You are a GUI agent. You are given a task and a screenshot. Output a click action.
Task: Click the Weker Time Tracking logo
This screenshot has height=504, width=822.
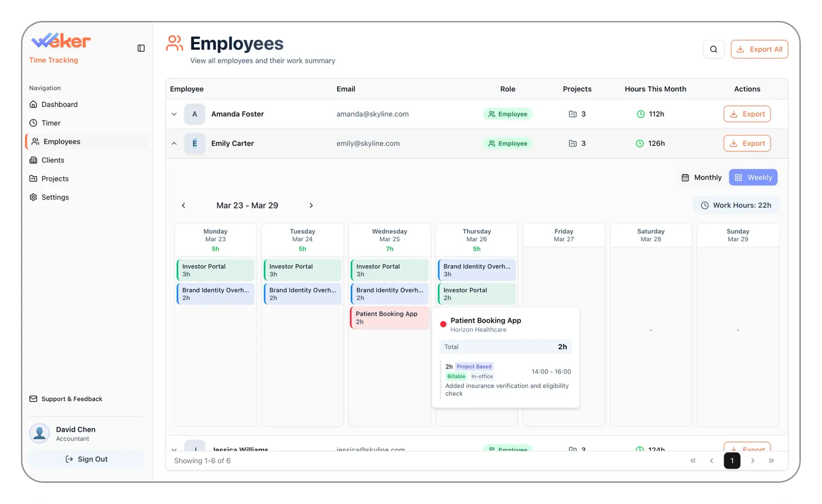click(60, 41)
